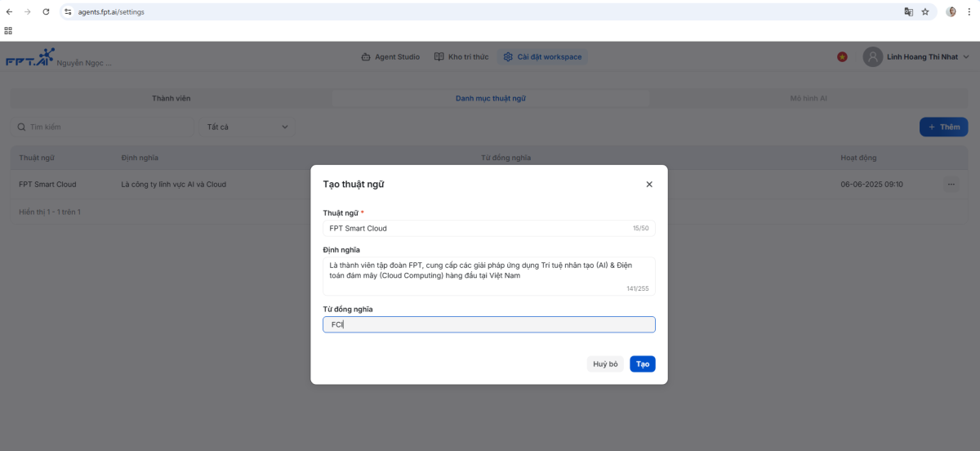Viewport: 980px width, 451px height.
Task: Click the Vietnam flag language icon
Action: 842,57
